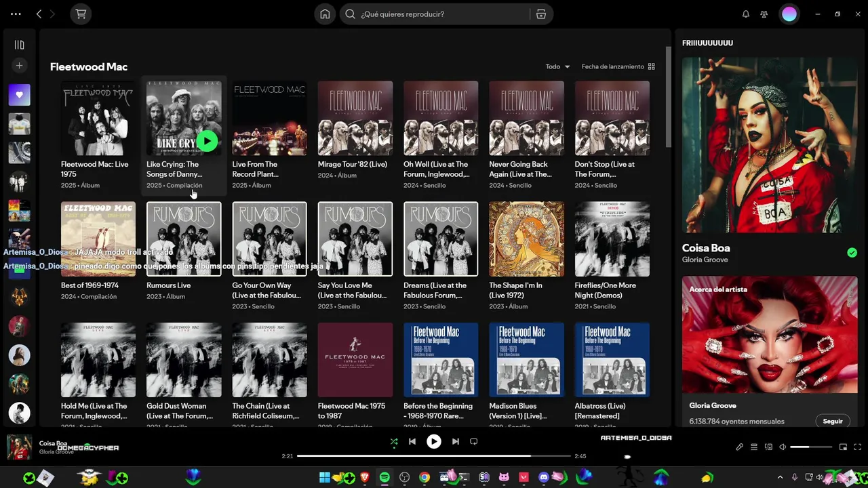This screenshot has height=488, width=868.
Task: Toggle shuffle playback
Action: tap(394, 441)
